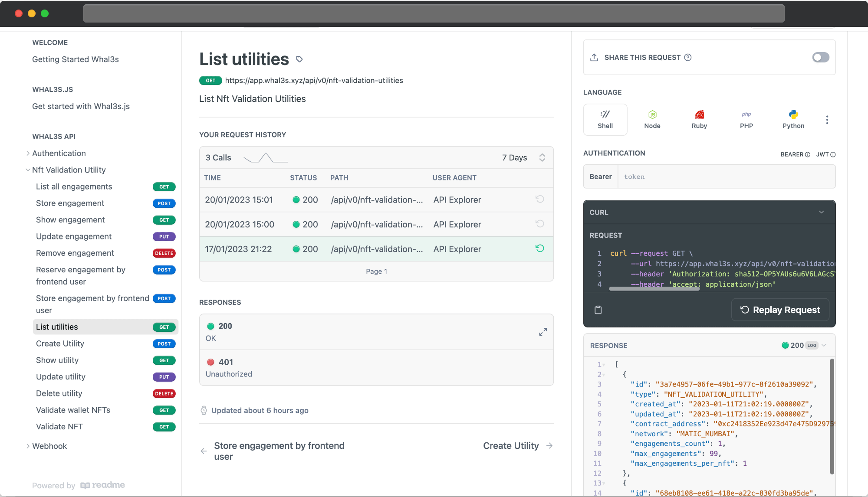Open the 7 Days range dropdown
The height and width of the screenshot is (497, 868).
[x=523, y=157]
